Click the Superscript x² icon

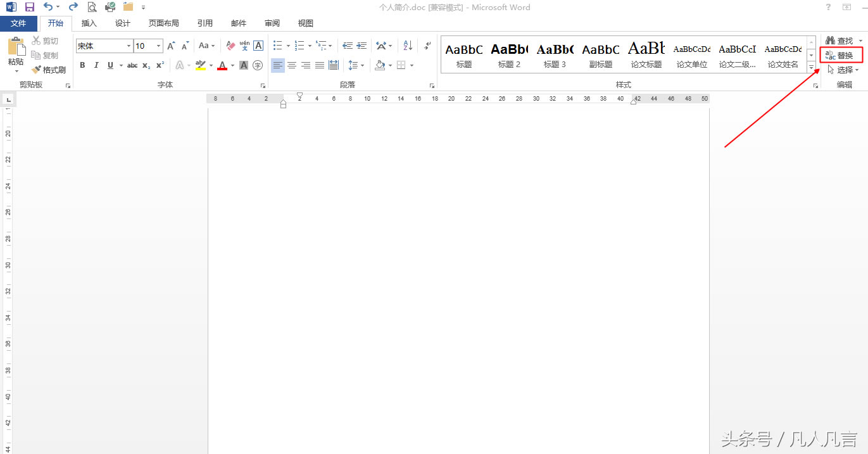coord(160,65)
